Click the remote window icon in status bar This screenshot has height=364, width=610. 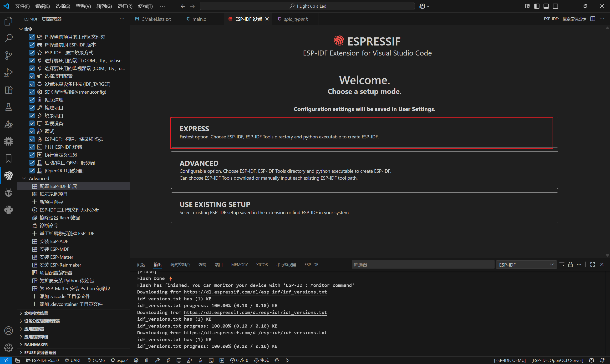[x=6, y=360]
